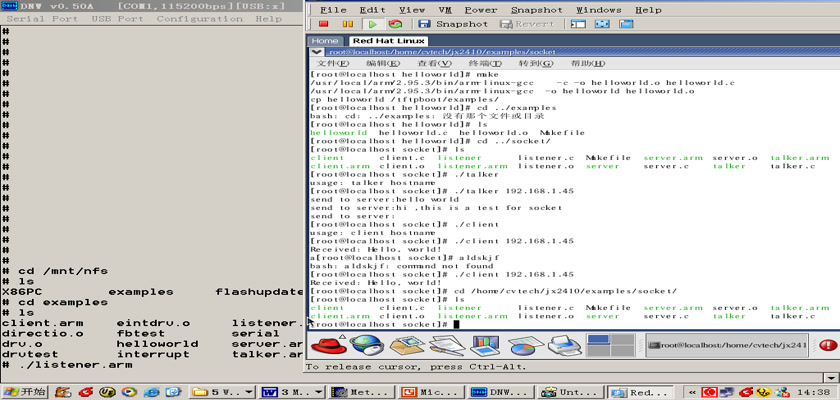
Task: Click the red Power Off button in VMware
Action: pos(324,24)
